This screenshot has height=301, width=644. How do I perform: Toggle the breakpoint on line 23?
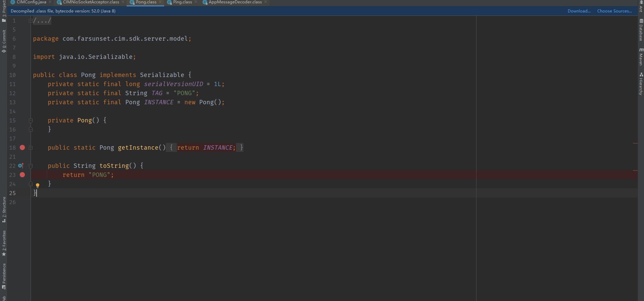click(22, 175)
